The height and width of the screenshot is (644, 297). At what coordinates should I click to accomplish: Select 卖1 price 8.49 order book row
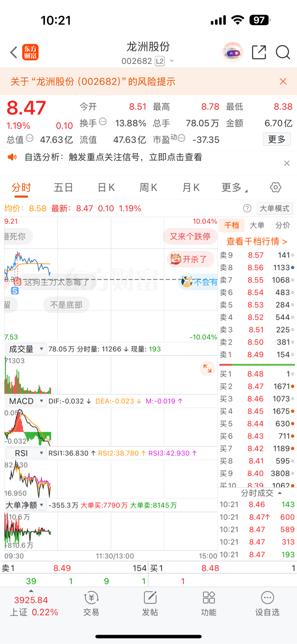click(x=257, y=355)
